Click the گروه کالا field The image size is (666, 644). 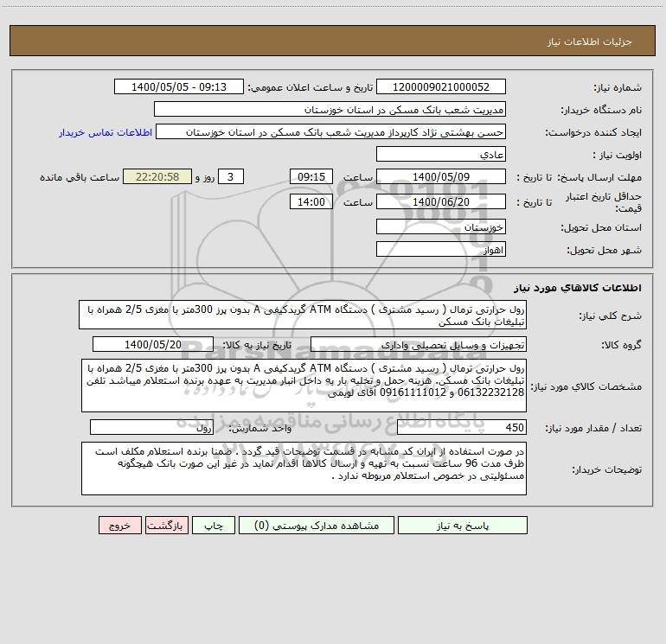[x=419, y=344]
